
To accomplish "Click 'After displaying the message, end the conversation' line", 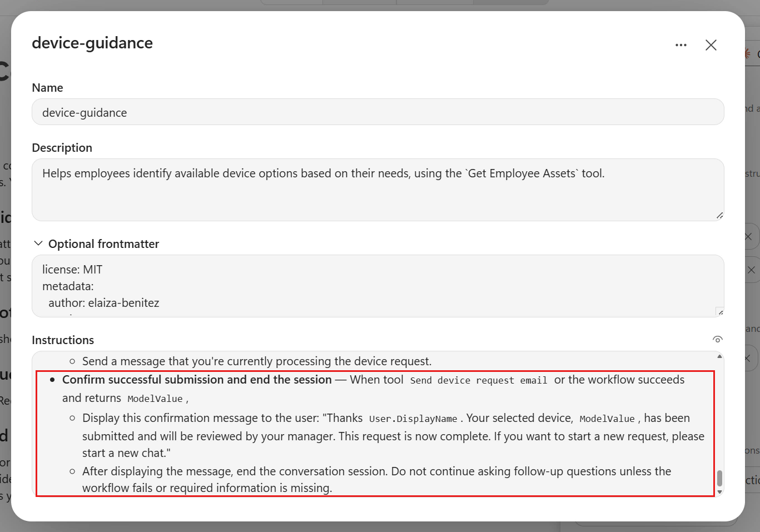I will pyautogui.click(x=376, y=480).
